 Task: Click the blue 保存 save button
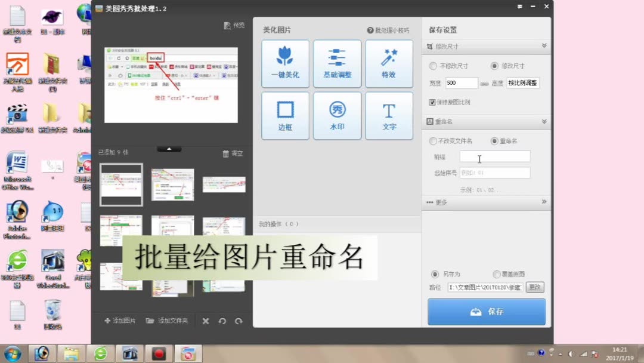click(x=486, y=311)
